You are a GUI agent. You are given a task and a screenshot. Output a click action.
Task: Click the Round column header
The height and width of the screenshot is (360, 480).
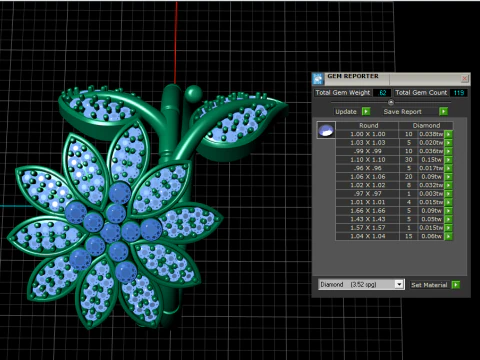point(368,126)
